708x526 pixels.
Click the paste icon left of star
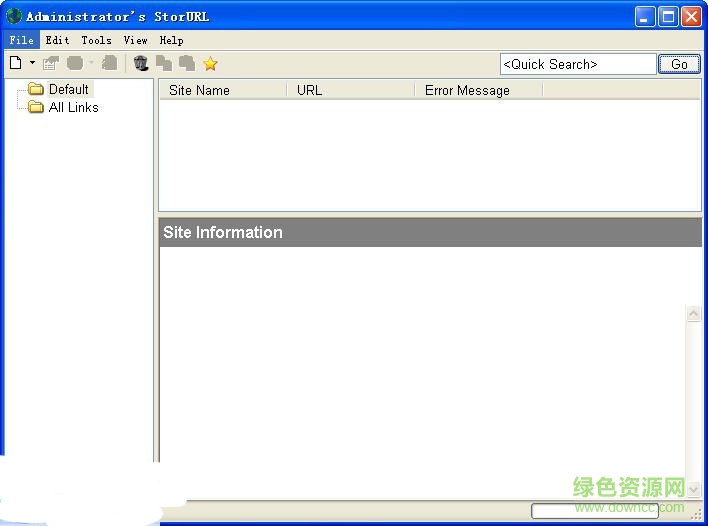click(x=187, y=63)
